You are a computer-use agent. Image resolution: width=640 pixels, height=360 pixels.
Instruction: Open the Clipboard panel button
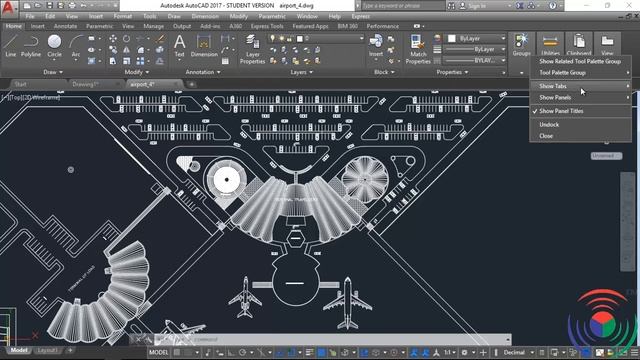point(579,45)
